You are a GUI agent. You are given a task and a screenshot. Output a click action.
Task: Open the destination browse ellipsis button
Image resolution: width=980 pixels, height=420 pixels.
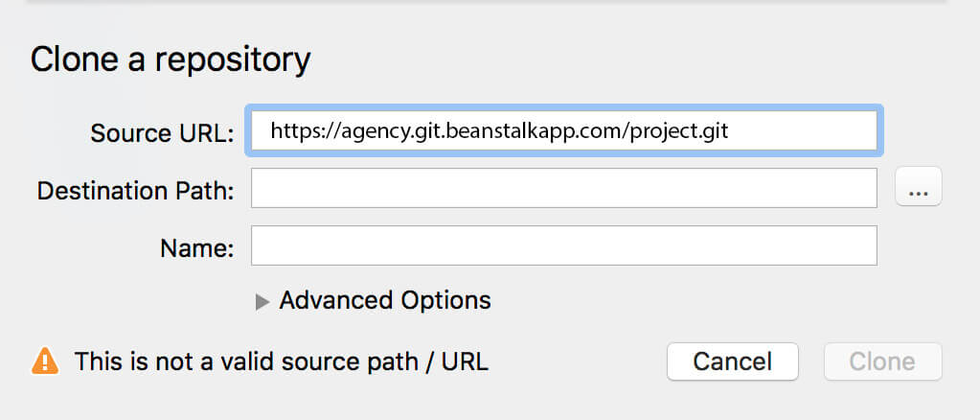pos(918,187)
